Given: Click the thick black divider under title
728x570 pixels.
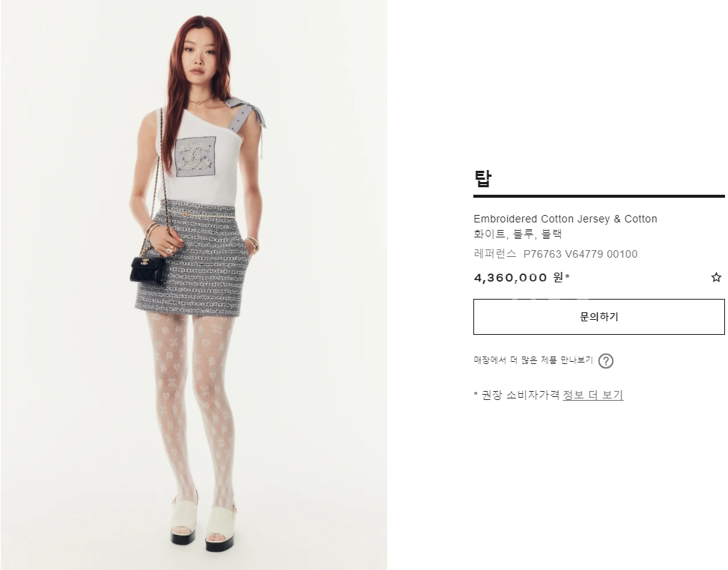Looking at the screenshot, I should (x=599, y=196).
